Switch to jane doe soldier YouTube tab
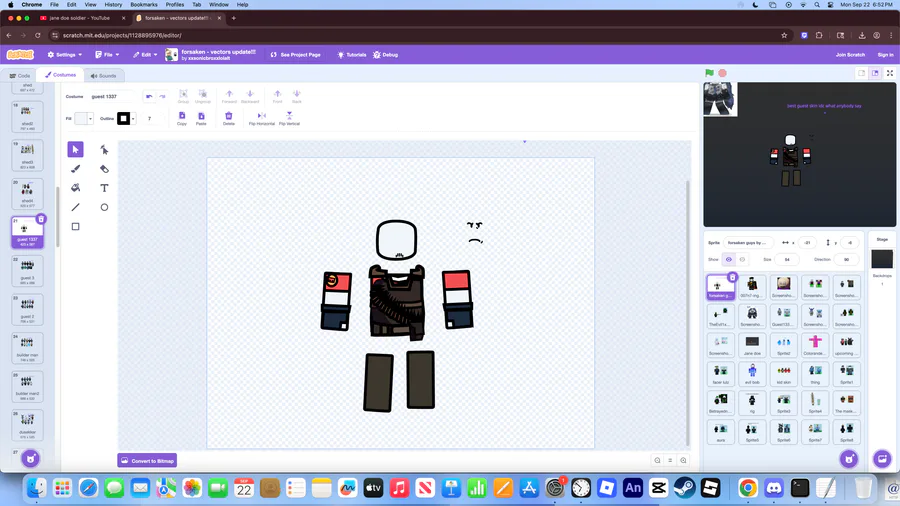Viewport: 900px width, 506px height. click(x=80, y=18)
